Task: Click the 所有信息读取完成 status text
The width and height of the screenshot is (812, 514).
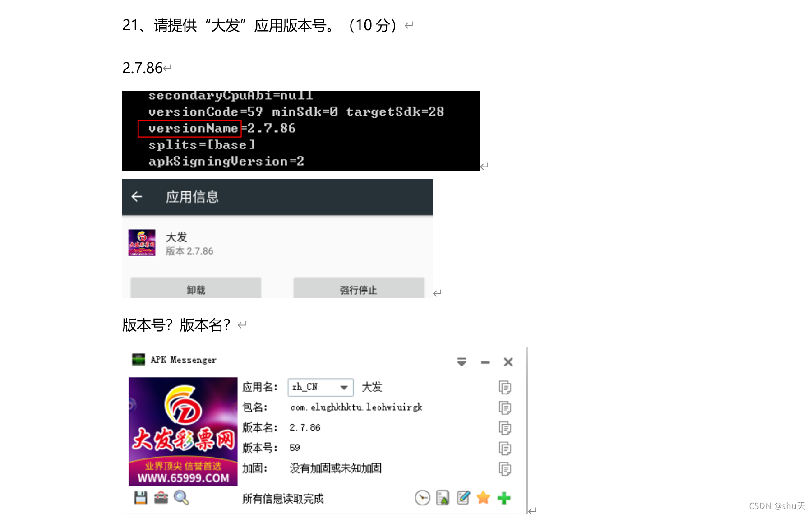Action: [283, 499]
